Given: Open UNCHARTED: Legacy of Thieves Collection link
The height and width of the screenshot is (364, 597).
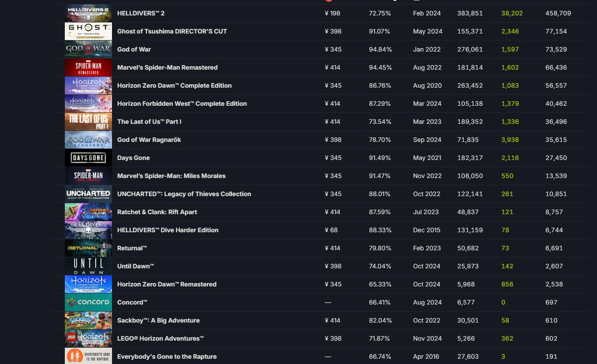Looking at the screenshot, I should pyautogui.click(x=184, y=194).
